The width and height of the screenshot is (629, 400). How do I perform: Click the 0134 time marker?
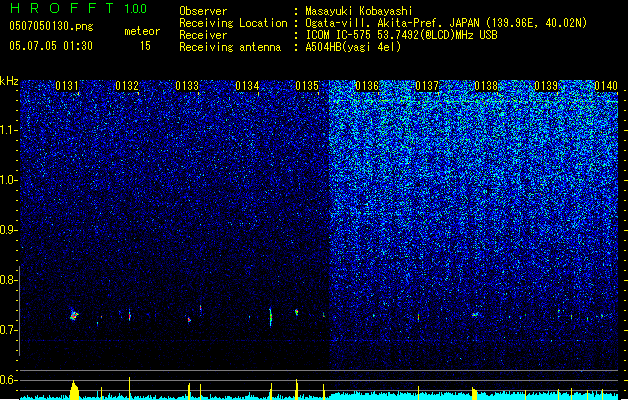(247, 86)
